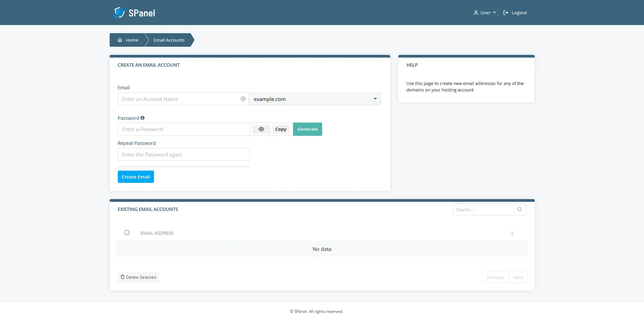
Task: Click the home icon in the breadcrumb
Action: pos(120,40)
